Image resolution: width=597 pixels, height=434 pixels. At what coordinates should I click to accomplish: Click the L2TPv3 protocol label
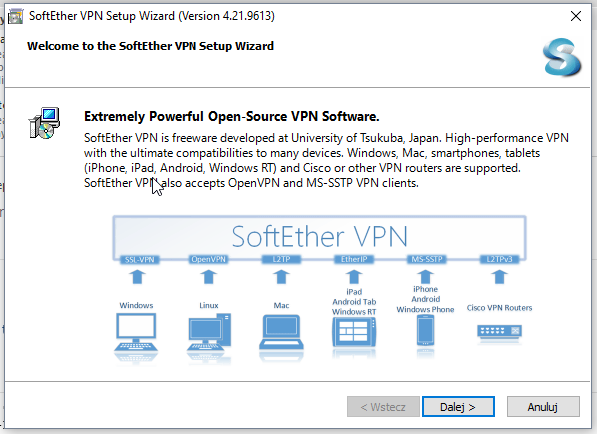coord(500,259)
